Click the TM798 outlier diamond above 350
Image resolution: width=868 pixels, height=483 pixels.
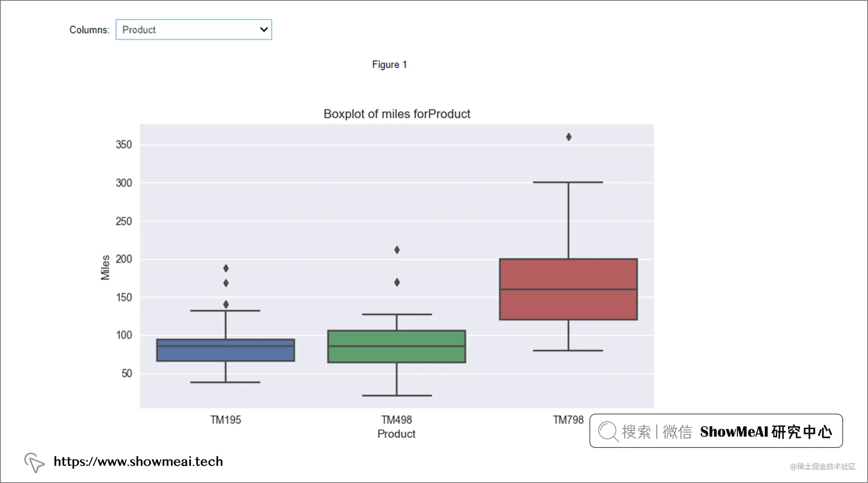[569, 137]
